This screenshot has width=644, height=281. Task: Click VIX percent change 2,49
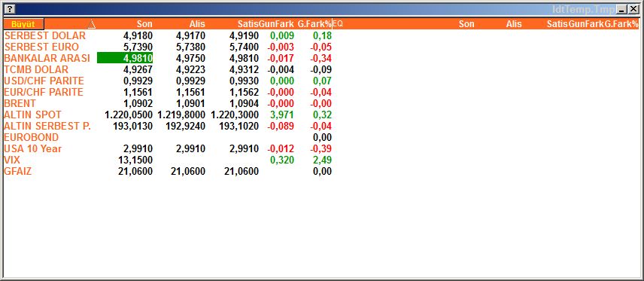(322, 160)
